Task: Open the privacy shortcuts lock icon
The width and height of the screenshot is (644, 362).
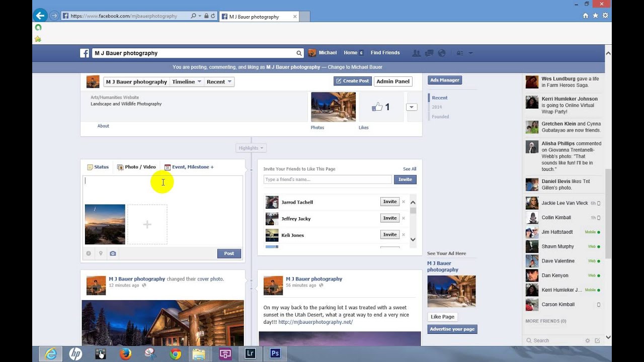Action: click(x=460, y=53)
